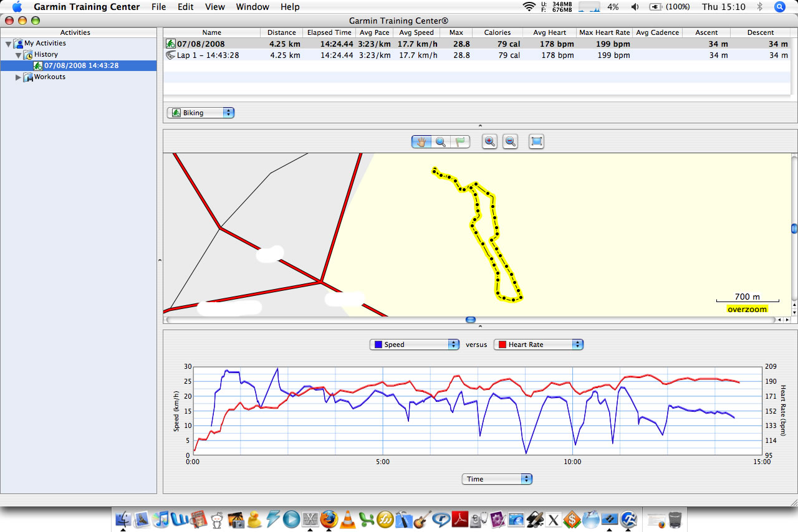Open the Speed graph metric dropdown
The image size is (798, 532).
point(414,344)
